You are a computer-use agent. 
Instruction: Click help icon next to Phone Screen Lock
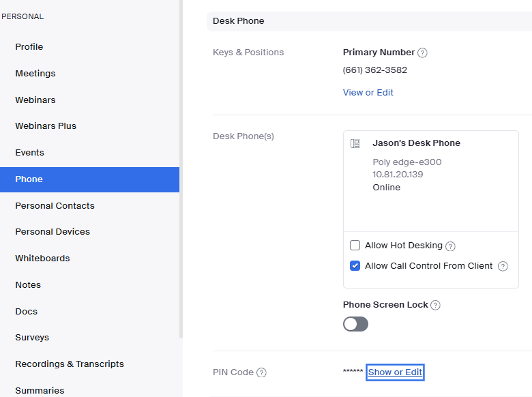point(436,306)
